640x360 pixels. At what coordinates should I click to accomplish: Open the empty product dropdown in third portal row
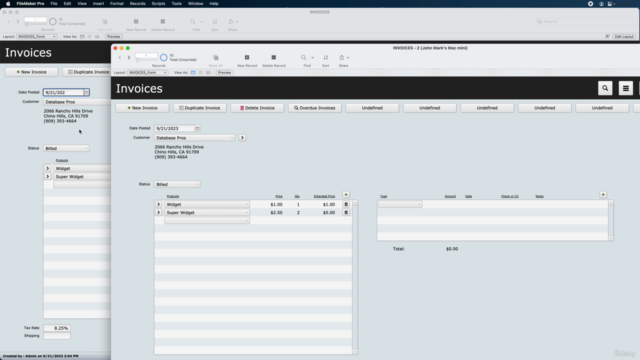[x=207, y=221]
